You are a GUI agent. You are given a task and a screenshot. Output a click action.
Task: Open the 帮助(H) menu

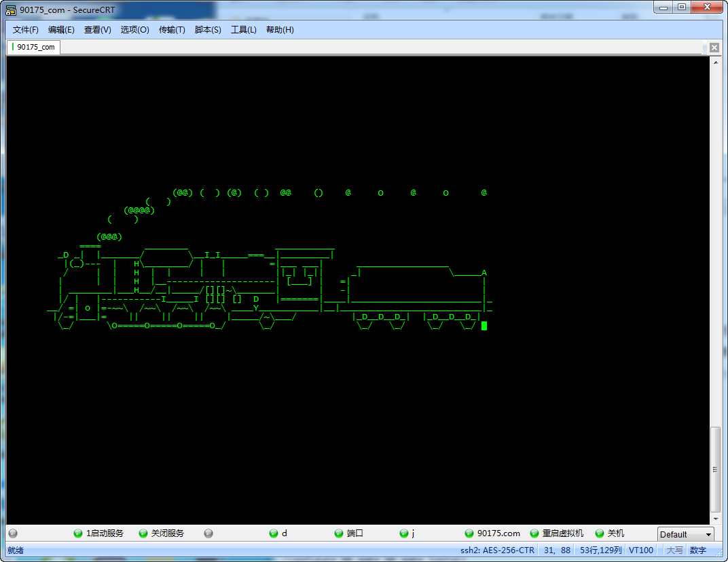click(280, 30)
